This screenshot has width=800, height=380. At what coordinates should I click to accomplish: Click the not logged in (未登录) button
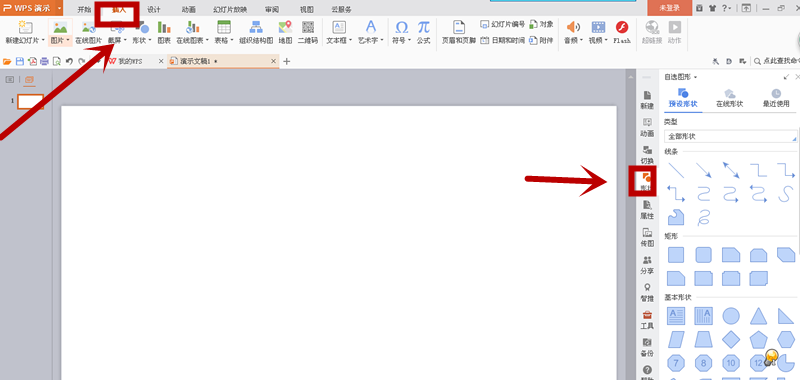click(670, 8)
